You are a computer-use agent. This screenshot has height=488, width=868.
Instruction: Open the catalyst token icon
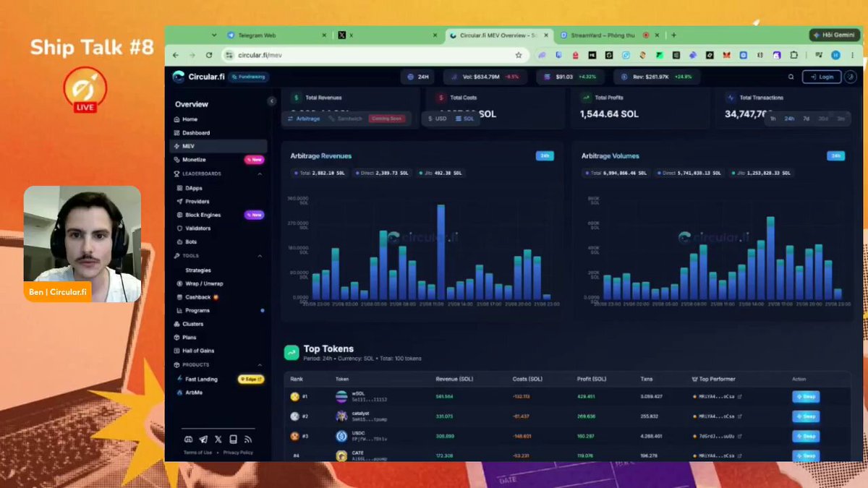coord(341,416)
